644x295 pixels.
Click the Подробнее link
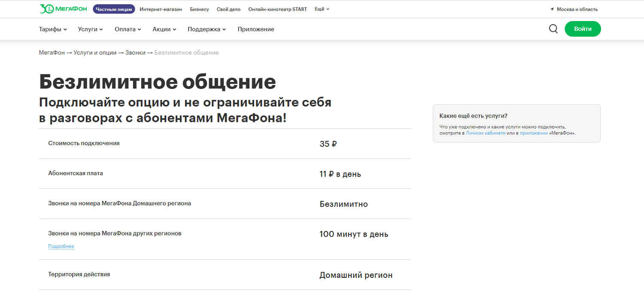pos(61,246)
